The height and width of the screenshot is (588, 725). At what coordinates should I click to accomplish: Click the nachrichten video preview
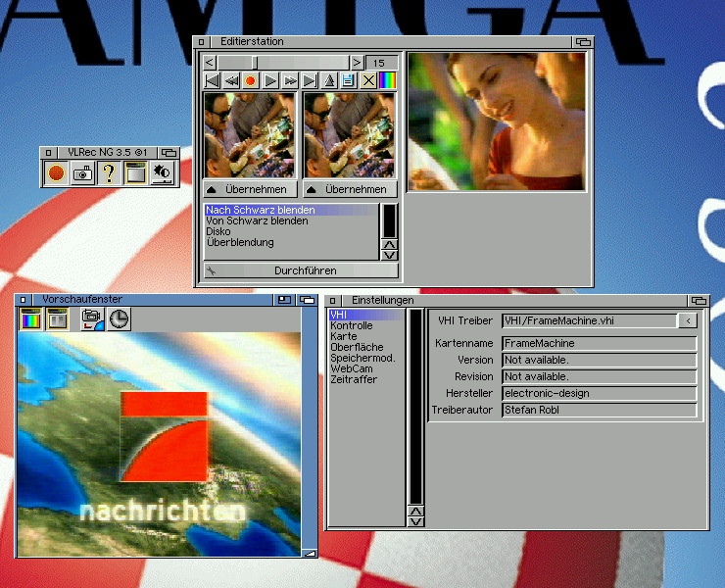point(159,444)
